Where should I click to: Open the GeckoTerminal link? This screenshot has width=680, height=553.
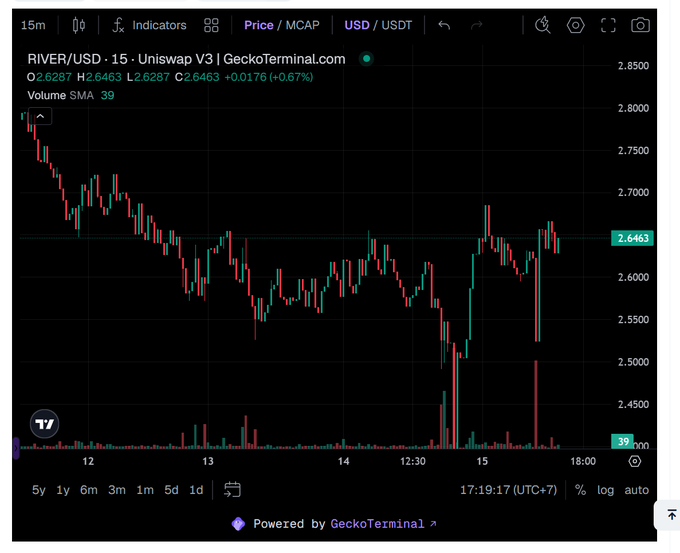(x=383, y=524)
